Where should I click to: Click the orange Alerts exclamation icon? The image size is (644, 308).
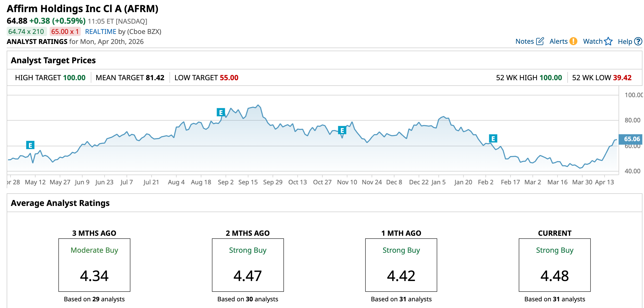tap(573, 41)
